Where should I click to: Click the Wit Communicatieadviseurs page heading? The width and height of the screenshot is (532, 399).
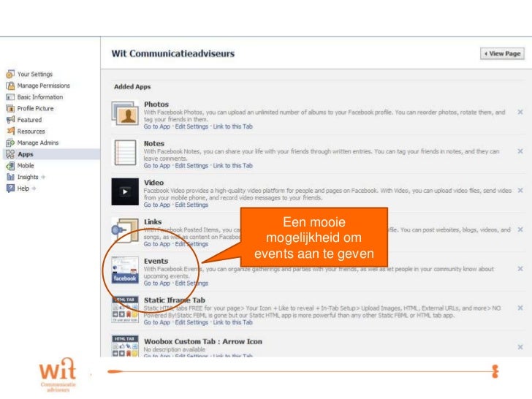pyautogui.click(x=173, y=53)
